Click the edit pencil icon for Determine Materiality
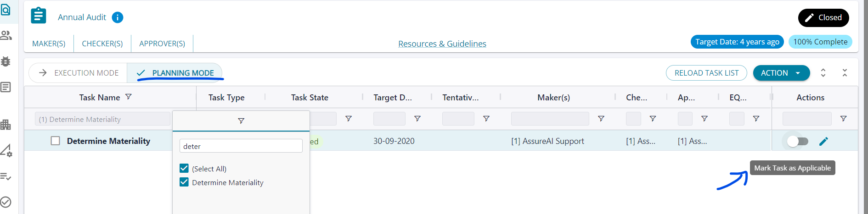Viewport: 868px width, 214px height. [823, 141]
